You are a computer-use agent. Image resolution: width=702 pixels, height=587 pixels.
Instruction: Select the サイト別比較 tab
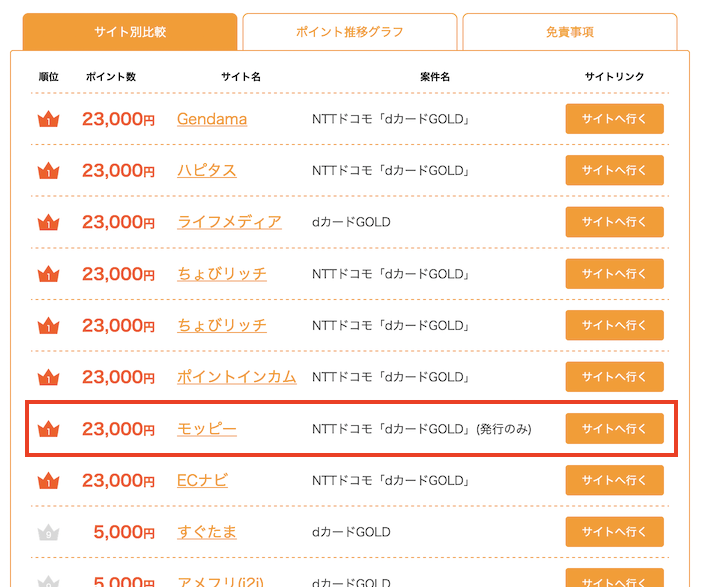pyautogui.click(x=130, y=32)
